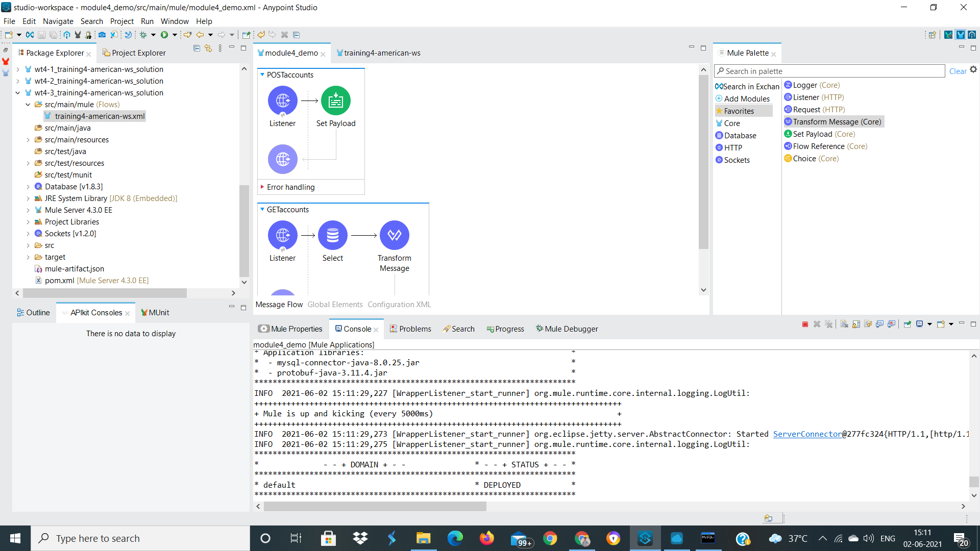Select the HTTP category in the Mule Palette

[x=733, y=147]
